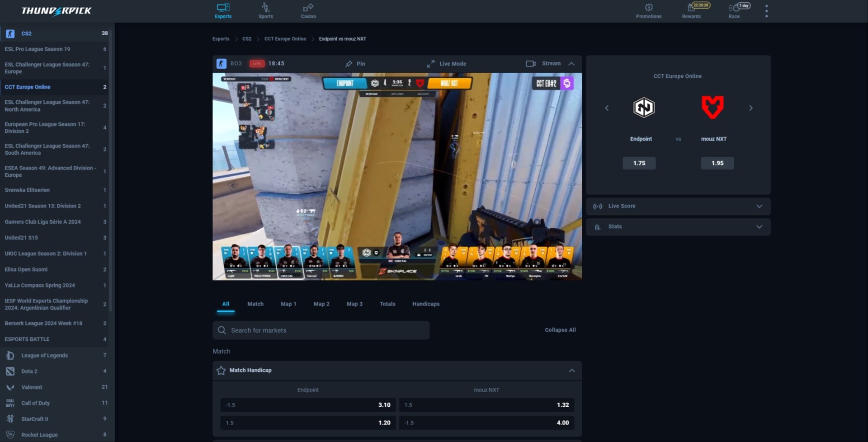The height and width of the screenshot is (442, 868).
Task: Open Esports breadcrumb link
Action: [x=221, y=39]
